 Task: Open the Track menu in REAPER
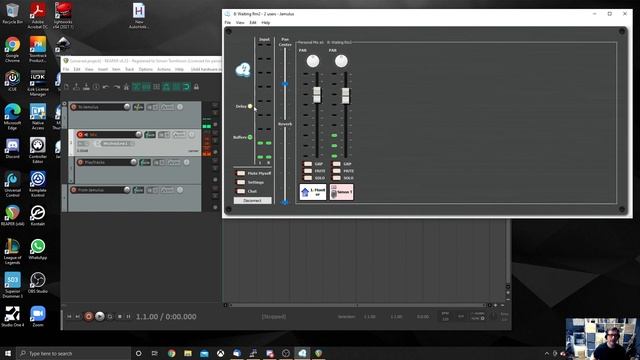(x=129, y=69)
